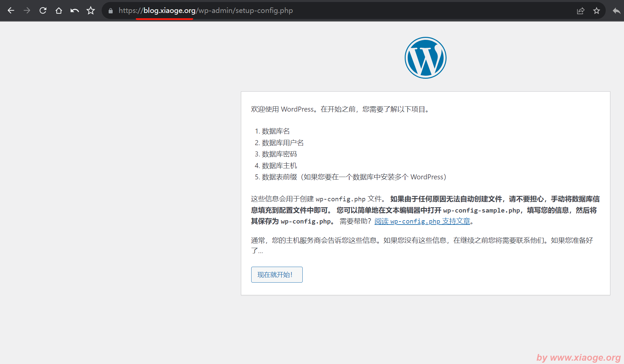Viewport: 624px width, 364px height.
Task: Open site security padlock info
Action: tap(111, 11)
